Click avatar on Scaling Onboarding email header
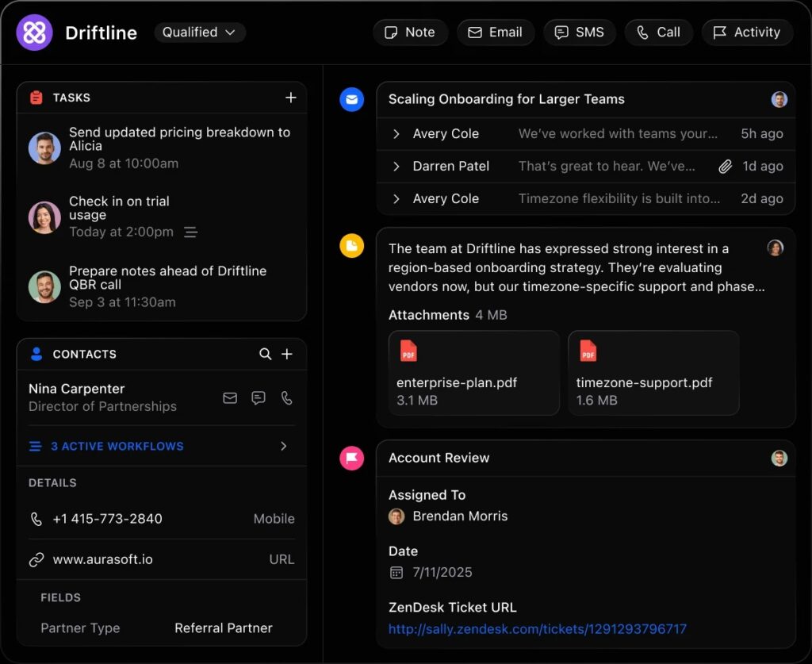This screenshot has width=812, height=664. click(x=779, y=99)
